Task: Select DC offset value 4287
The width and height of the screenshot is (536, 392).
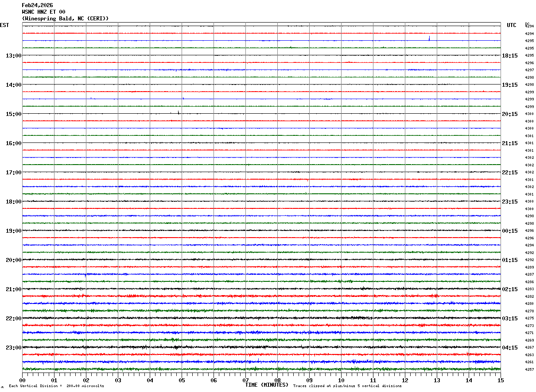Action: click(529, 275)
